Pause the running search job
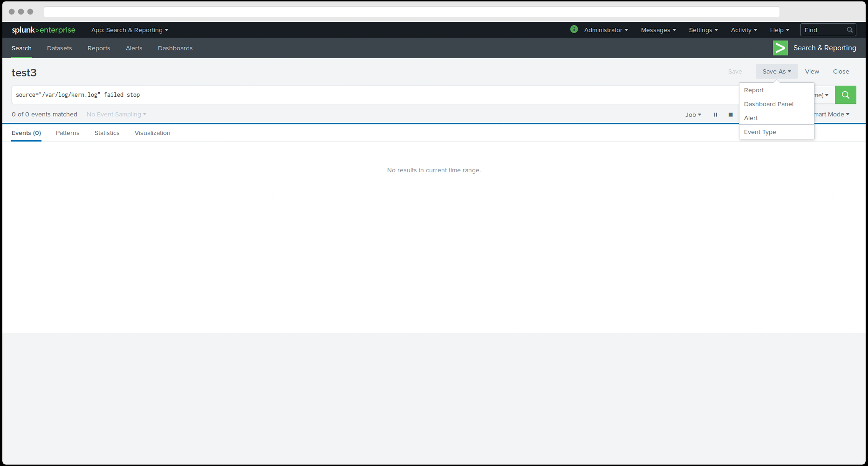 715,115
